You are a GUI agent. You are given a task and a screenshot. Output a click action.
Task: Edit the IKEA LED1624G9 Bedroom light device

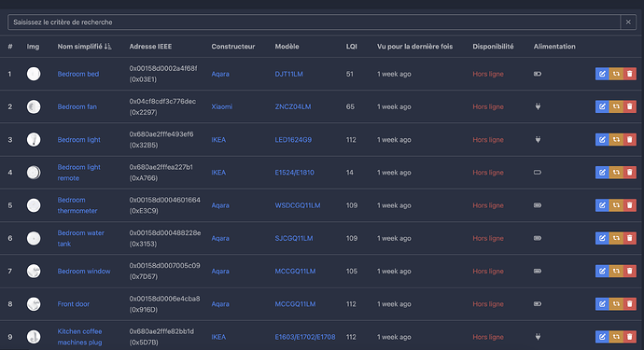pyautogui.click(x=602, y=140)
